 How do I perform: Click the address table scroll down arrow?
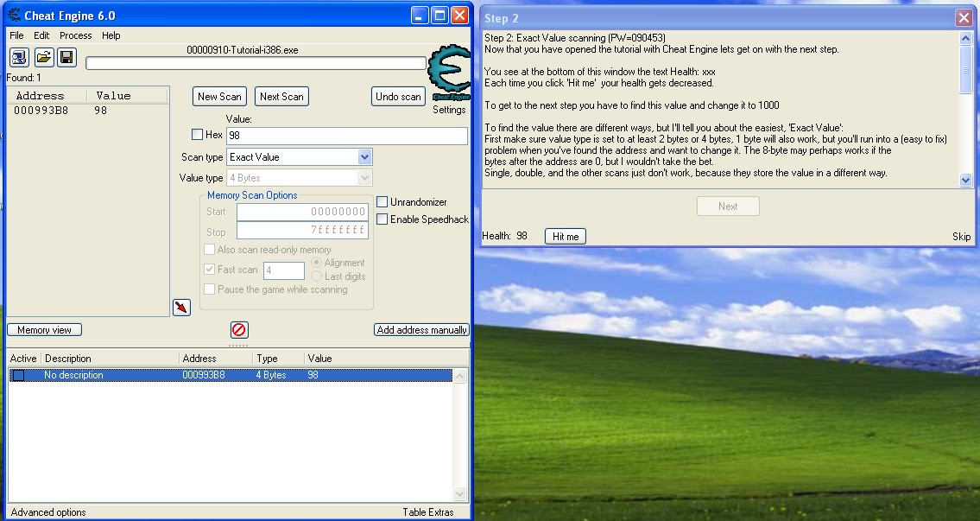point(460,494)
